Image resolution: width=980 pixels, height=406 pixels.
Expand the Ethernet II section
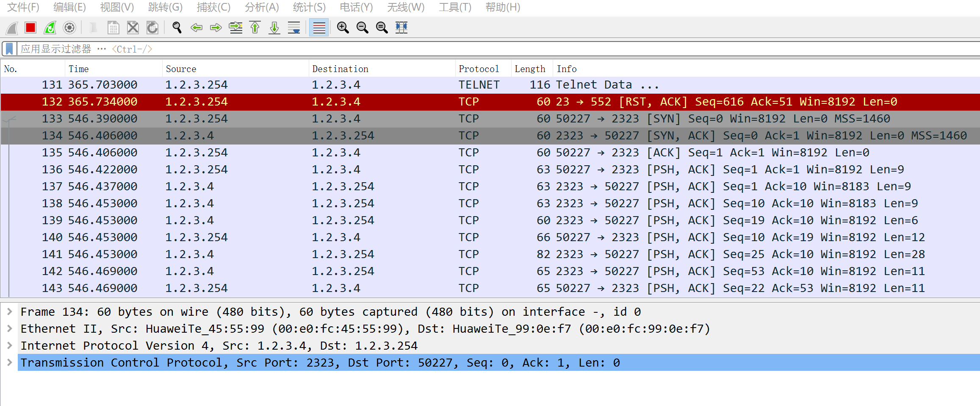click(x=9, y=329)
